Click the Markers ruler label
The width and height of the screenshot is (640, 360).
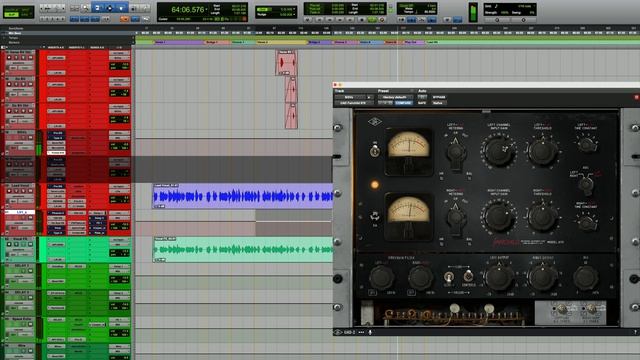[14, 42]
